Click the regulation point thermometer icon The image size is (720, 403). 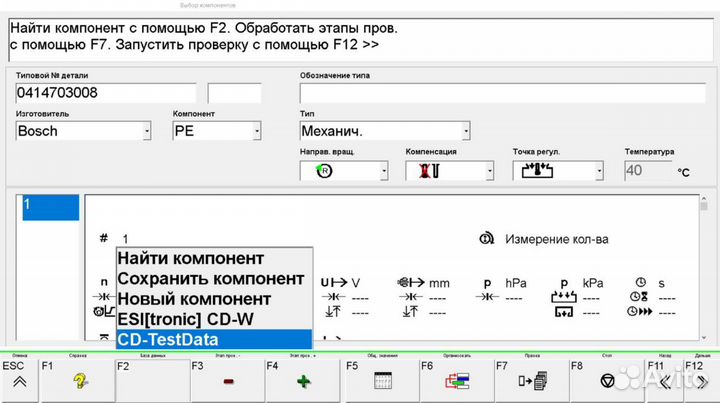point(537,171)
